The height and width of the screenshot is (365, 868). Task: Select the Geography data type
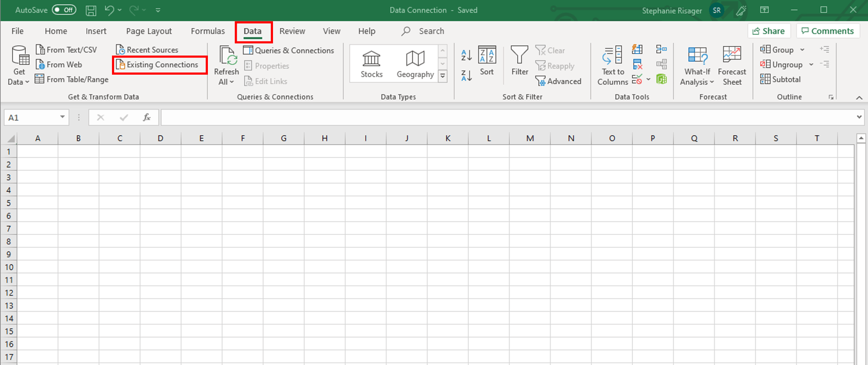pyautogui.click(x=415, y=64)
